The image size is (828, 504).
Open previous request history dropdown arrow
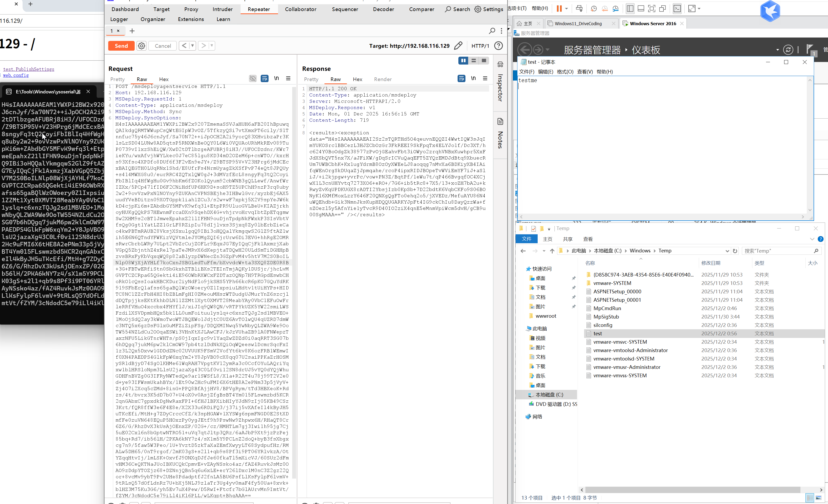pyautogui.click(x=192, y=46)
